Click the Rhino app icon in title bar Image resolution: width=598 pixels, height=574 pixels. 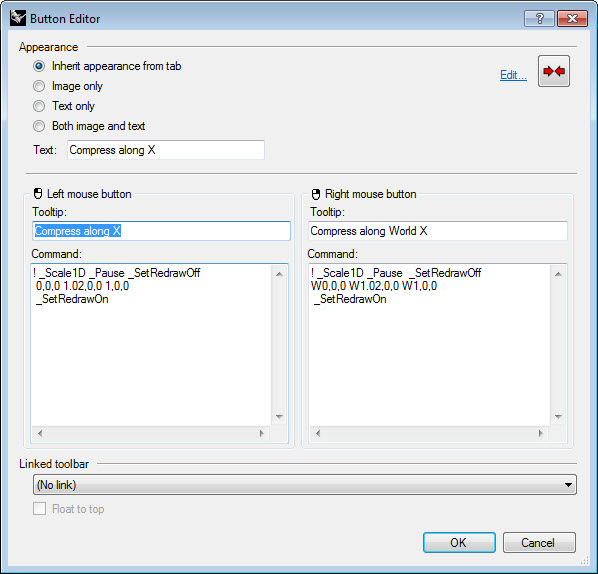(18, 18)
